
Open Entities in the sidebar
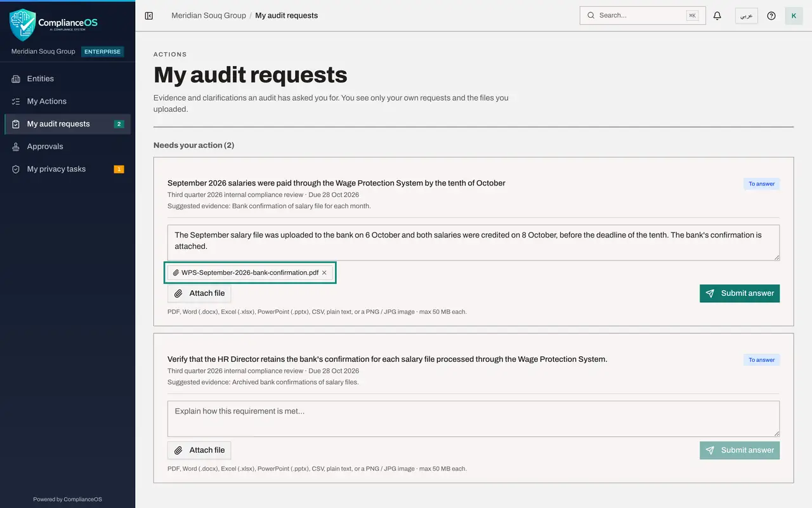68,79
